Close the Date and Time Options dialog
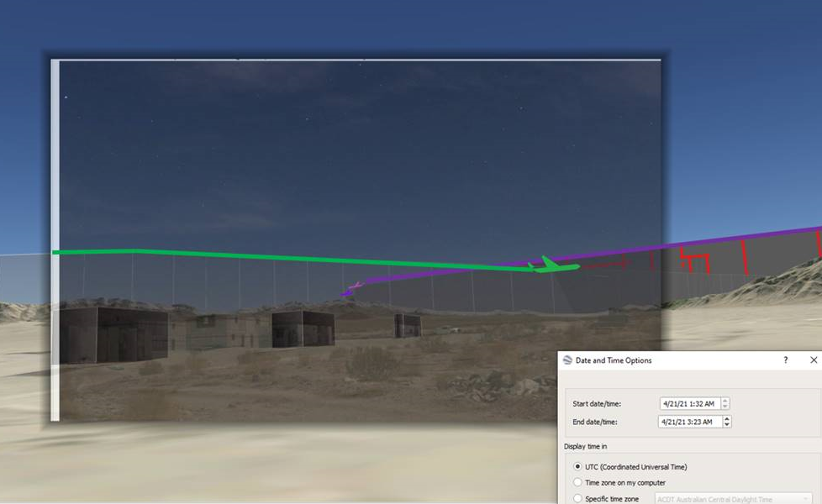 pyautogui.click(x=813, y=360)
